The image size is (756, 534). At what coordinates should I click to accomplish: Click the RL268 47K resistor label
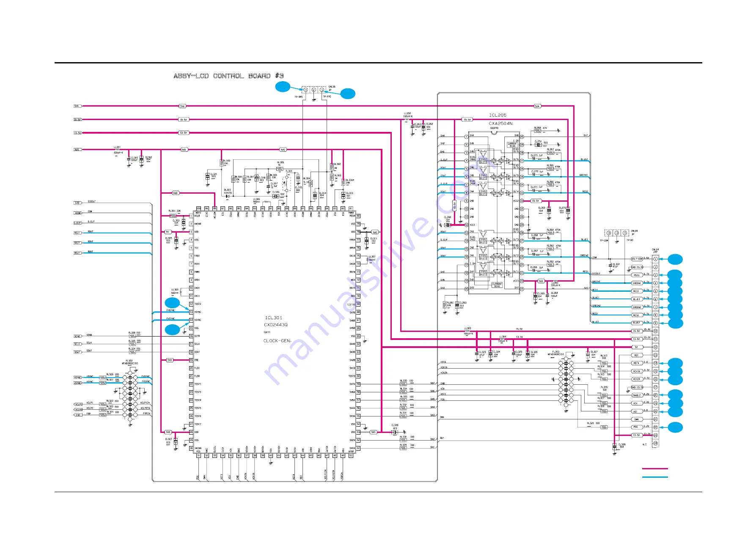(540, 128)
